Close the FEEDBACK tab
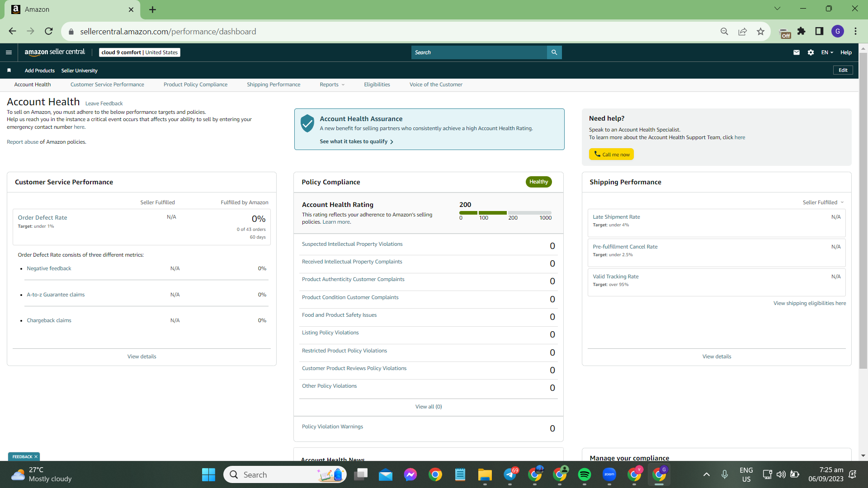The image size is (868, 488). point(36,457)
